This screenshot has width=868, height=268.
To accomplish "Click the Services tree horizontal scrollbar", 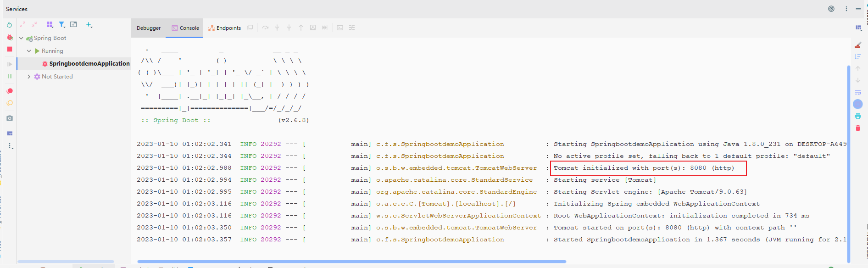I will tap(66, 262).
